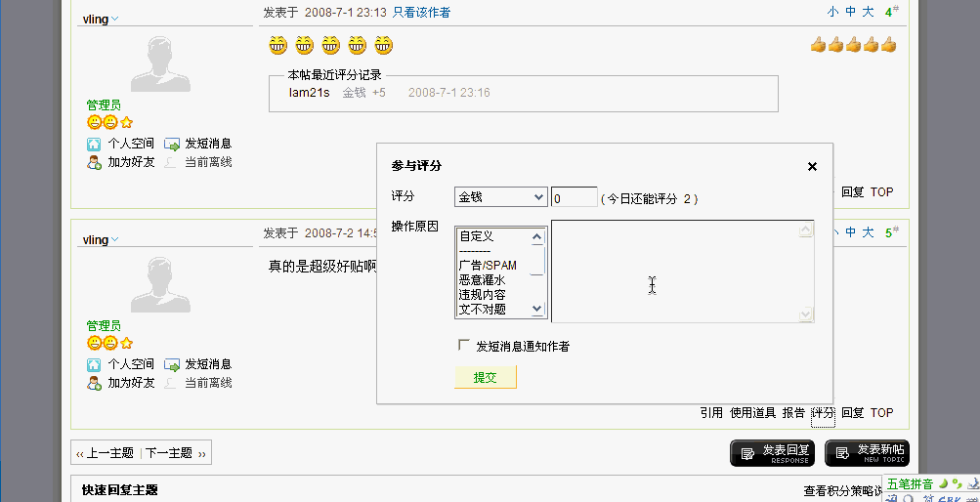Click 只看该作者 link in 4# post
This screenshot has width=980, height=502.
tap(421, 12)
